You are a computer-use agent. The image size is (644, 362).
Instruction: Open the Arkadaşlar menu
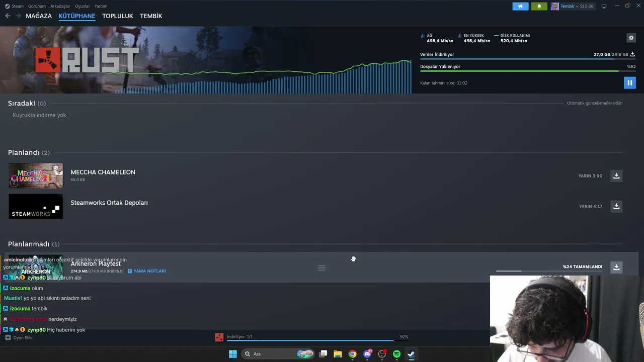tap(60, 6)
